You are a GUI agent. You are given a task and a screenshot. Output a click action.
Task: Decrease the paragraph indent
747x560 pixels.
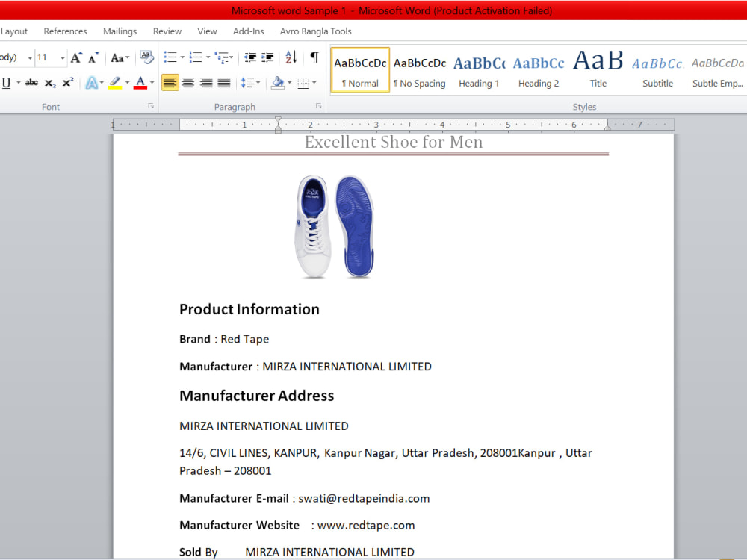pos(250,57)
